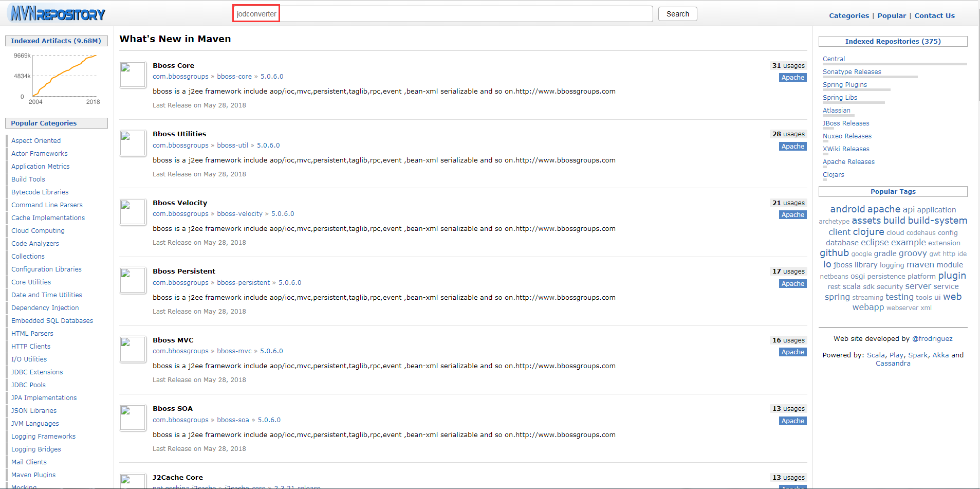Select the Logging Frameworks category
Screen dimensions: 980x489
[44, 436]
